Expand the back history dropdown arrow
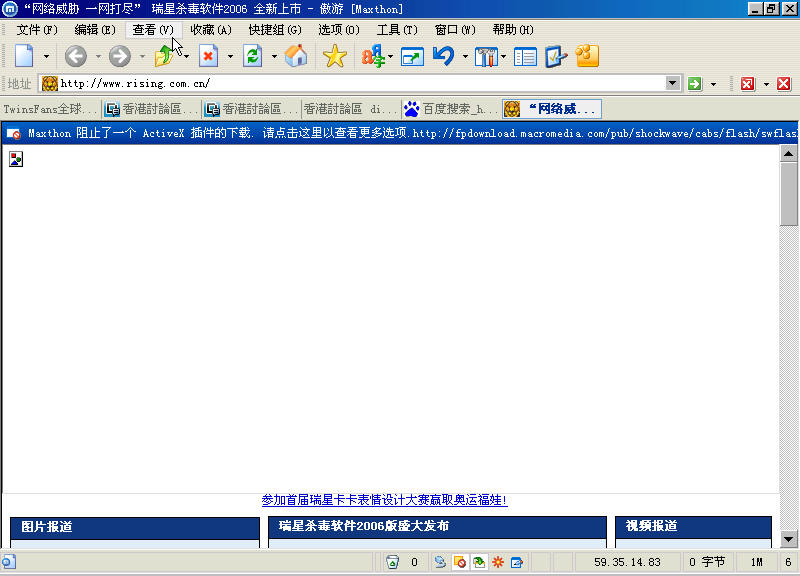This screenshot has width=800, height=576. 98,56
